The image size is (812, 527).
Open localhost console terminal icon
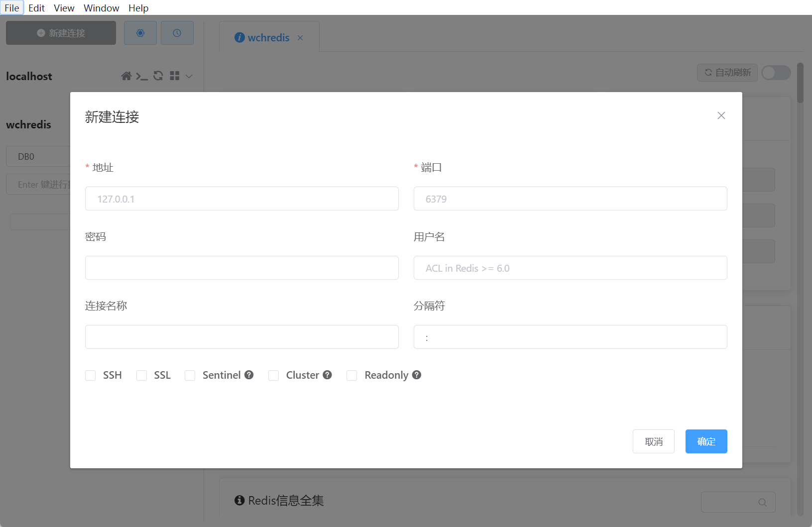coord(142,76)
